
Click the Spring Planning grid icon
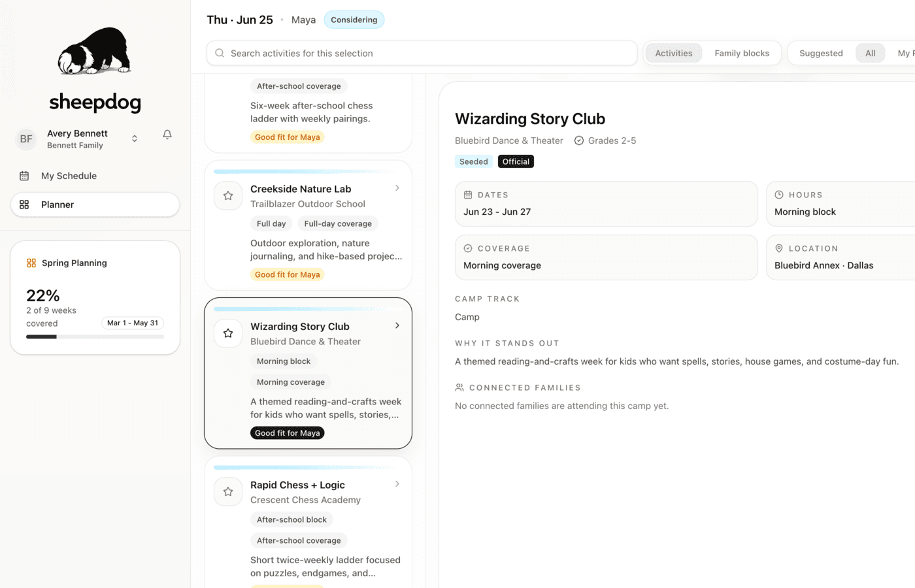tap(31, 263)
